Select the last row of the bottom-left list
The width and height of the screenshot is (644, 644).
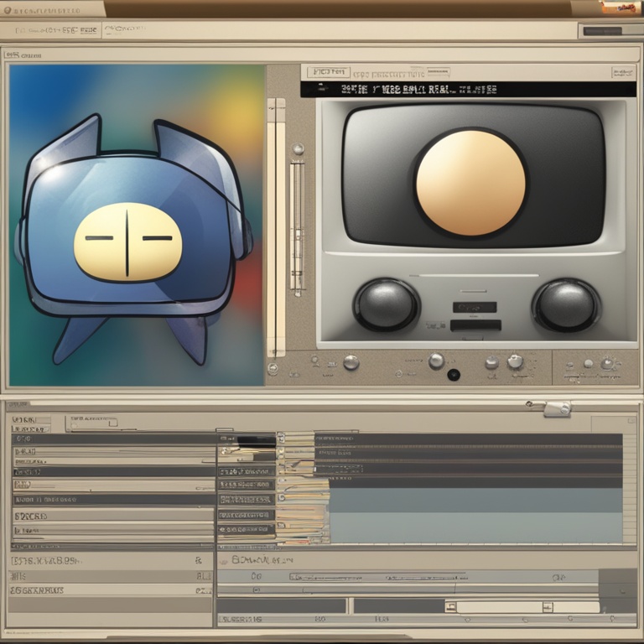pyautogui.click(x=111, y=590)
